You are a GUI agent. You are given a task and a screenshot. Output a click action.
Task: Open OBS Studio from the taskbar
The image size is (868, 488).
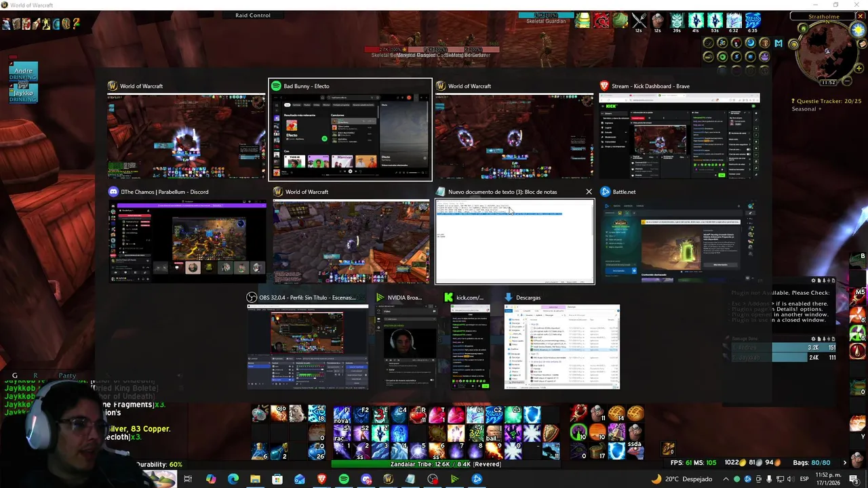432,479
